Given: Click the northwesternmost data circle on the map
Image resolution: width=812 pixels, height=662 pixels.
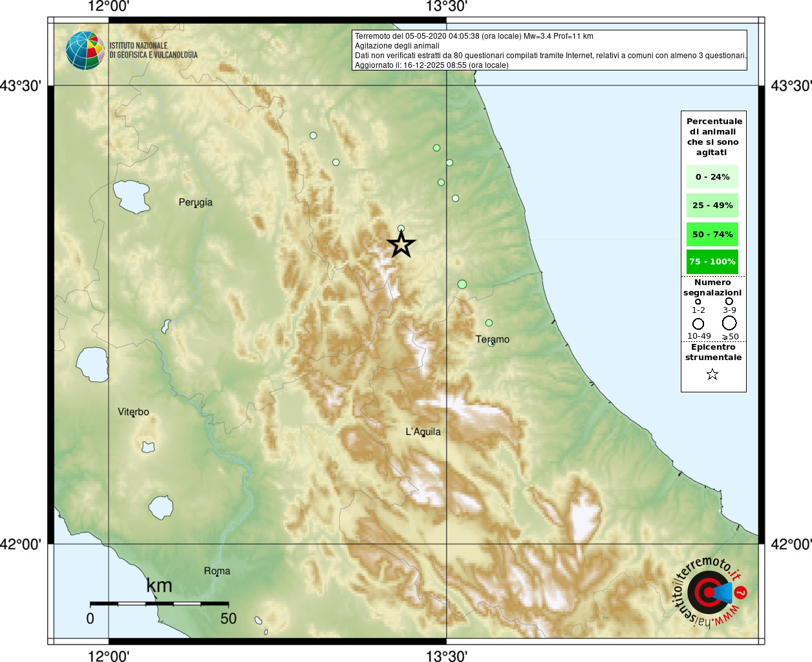Looking at the screenshot, I should (x=313, y=136).
